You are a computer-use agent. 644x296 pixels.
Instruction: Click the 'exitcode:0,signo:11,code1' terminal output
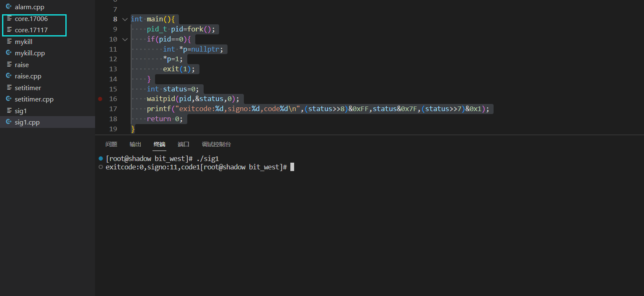click(x=153, y=167)
